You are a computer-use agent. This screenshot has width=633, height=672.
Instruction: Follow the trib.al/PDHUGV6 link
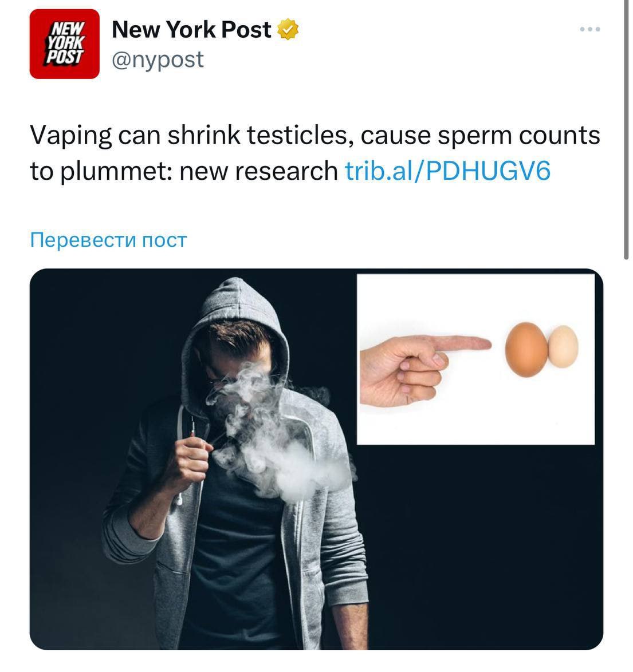[x=447, y=171]
